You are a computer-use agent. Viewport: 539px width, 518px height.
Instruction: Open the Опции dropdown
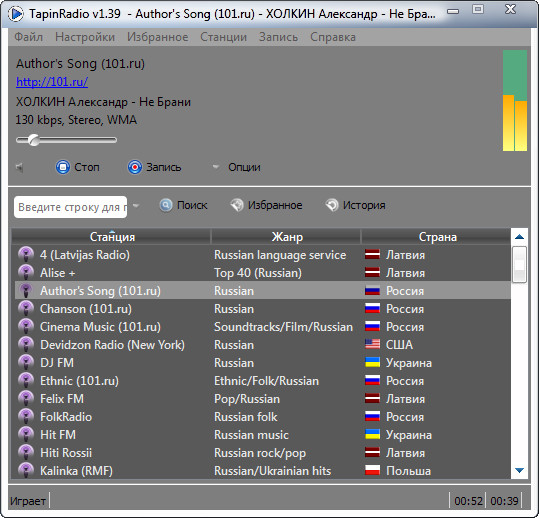[236, 167]
